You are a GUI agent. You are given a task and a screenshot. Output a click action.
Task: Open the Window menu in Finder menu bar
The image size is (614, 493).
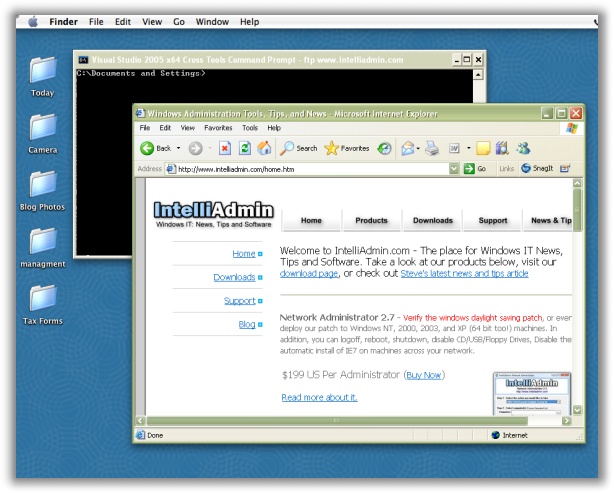pyautogui.click(x=212, y=22)
